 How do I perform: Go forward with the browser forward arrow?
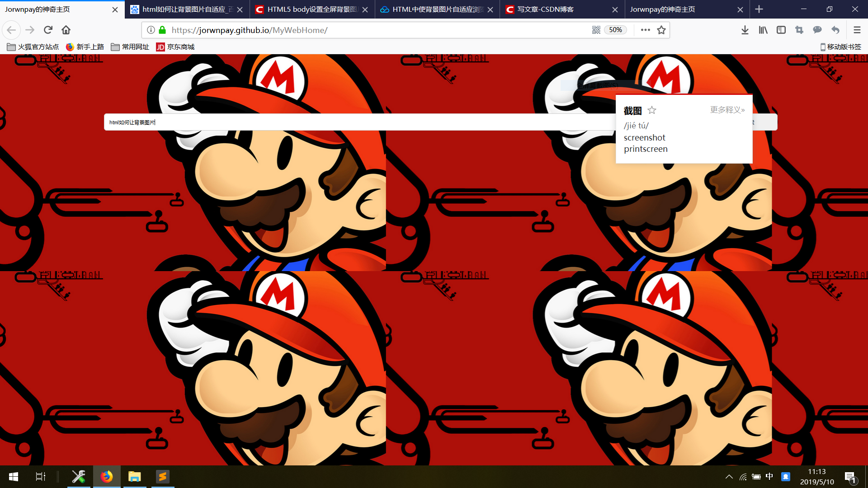(x=30, y=30)
